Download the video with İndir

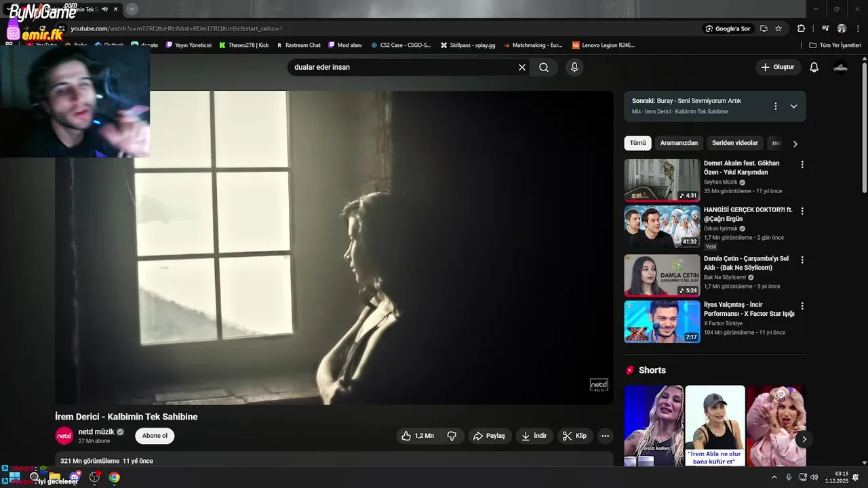(534, 436)
